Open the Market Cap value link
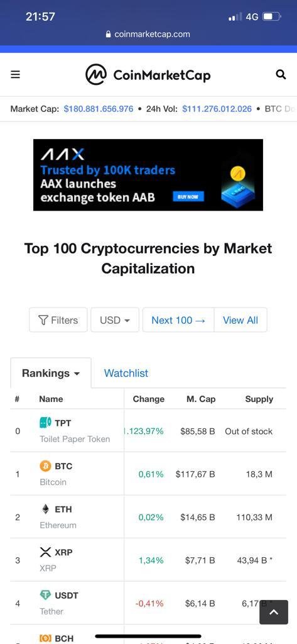The width and height of the screenshot is (297, 644). pos(99,109)
